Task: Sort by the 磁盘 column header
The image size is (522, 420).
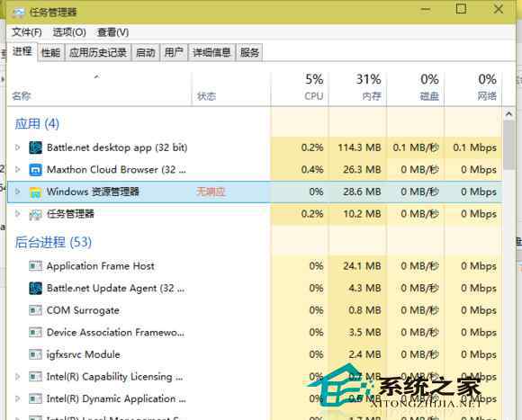Action: [x=416, y=89]
